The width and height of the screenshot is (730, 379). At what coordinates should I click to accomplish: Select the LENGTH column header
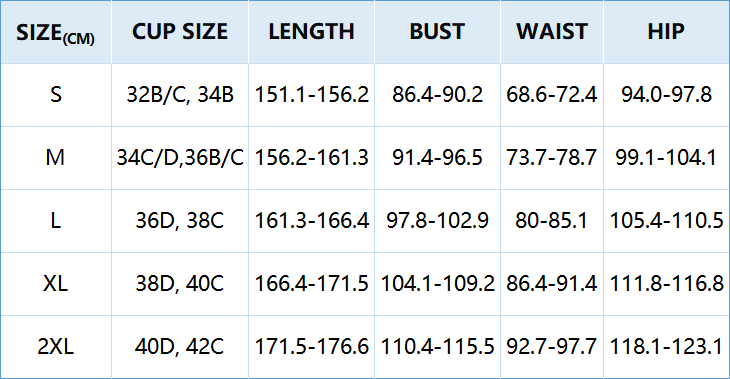coord(311,32)
